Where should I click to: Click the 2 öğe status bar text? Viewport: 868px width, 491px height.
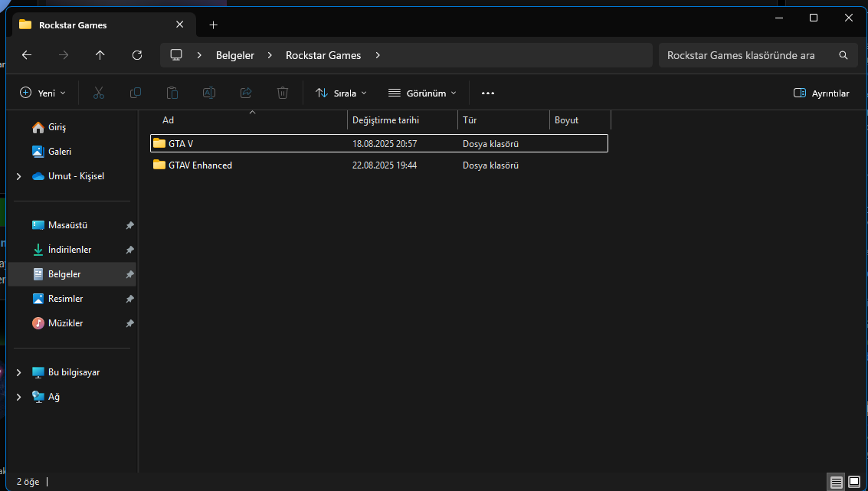tap(28, 482)
